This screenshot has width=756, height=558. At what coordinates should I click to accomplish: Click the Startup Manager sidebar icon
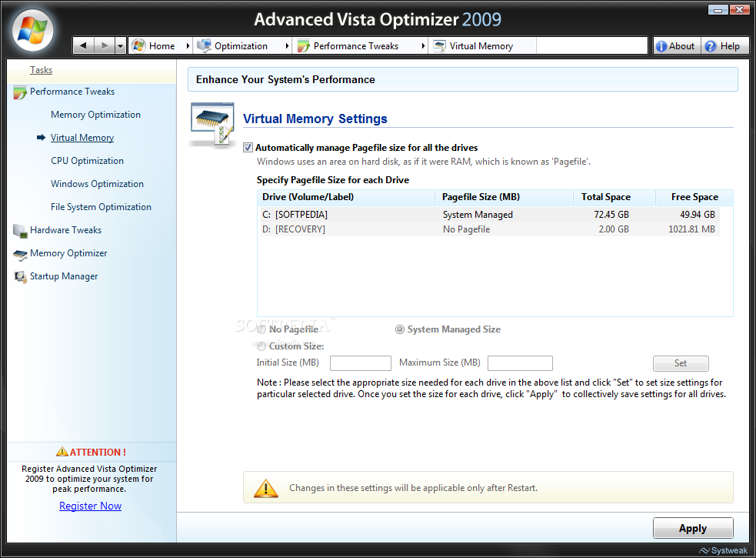[20, 277]
